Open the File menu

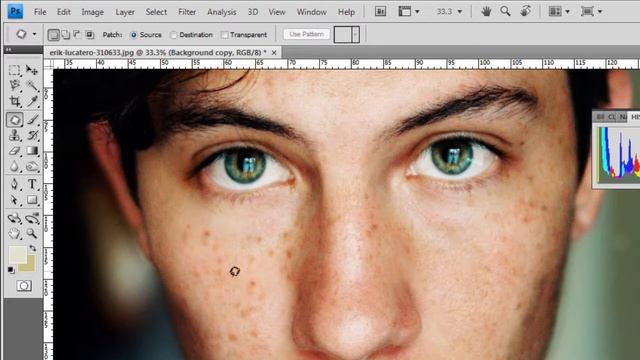40,12
